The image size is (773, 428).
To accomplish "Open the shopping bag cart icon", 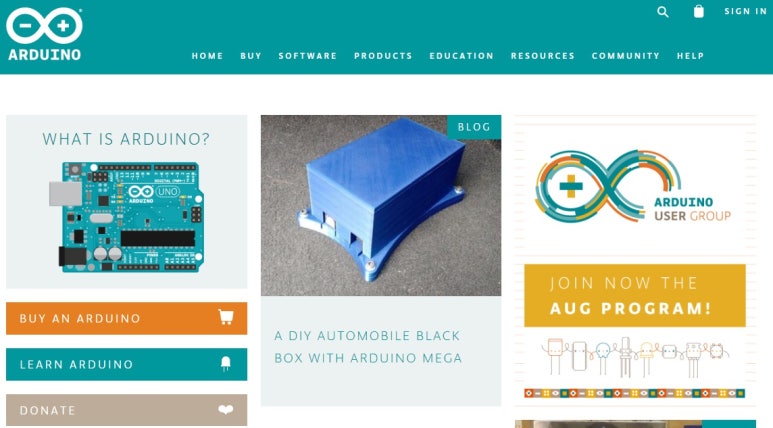I will pos(699,11).
